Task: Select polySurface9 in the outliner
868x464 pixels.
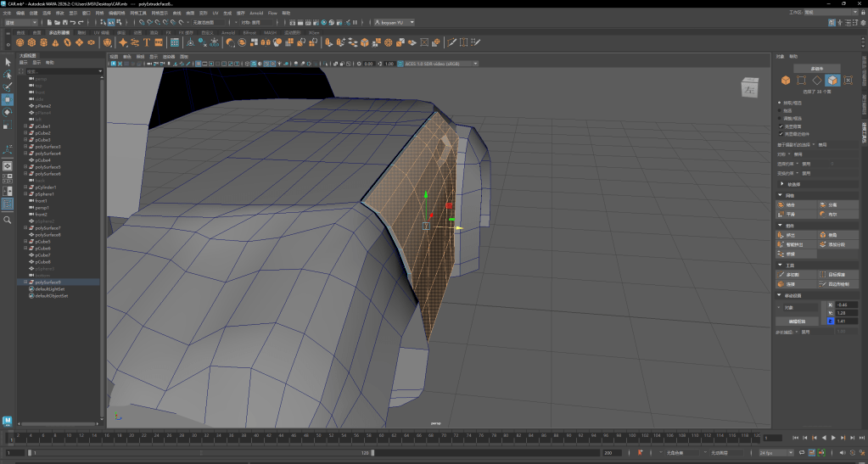Action: [48, 282]
